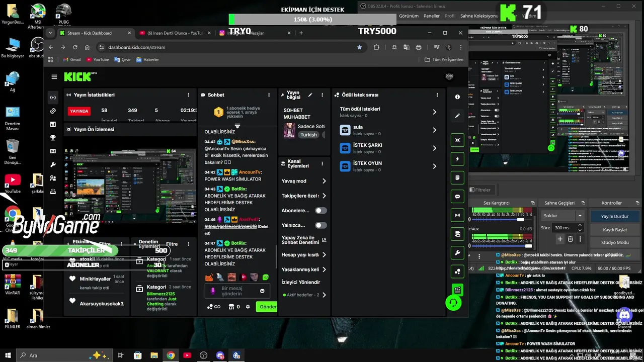Screen dimensions: 644x362
Task: Click the pencil edit icon in right widget column
Action: [x=457, y=116]
